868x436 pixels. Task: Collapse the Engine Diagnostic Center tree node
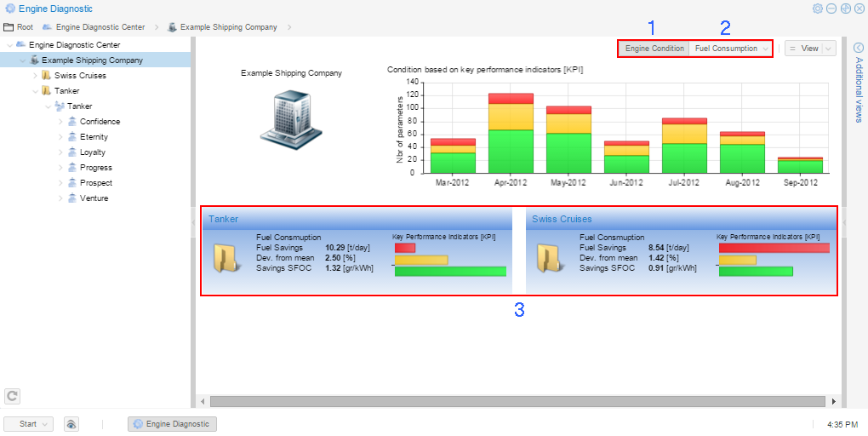(9, 45)
